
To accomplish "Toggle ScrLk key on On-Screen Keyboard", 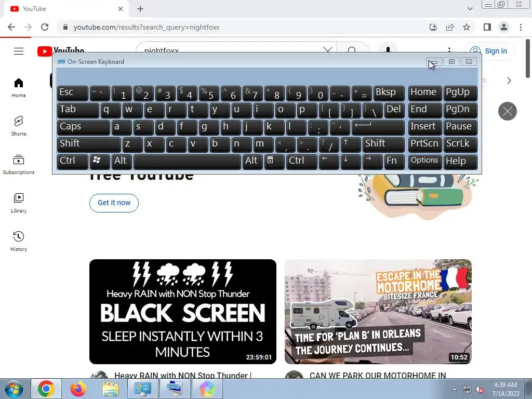I will [460, 144].
